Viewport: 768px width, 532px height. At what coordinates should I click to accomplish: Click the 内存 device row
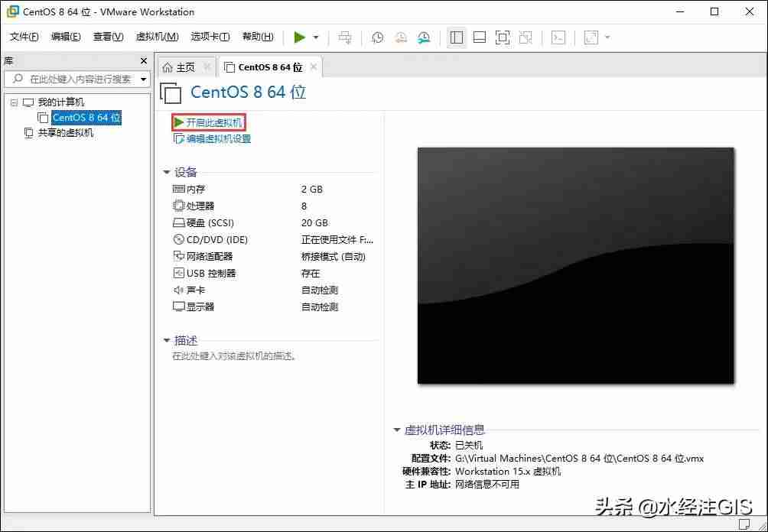point(275,189)
